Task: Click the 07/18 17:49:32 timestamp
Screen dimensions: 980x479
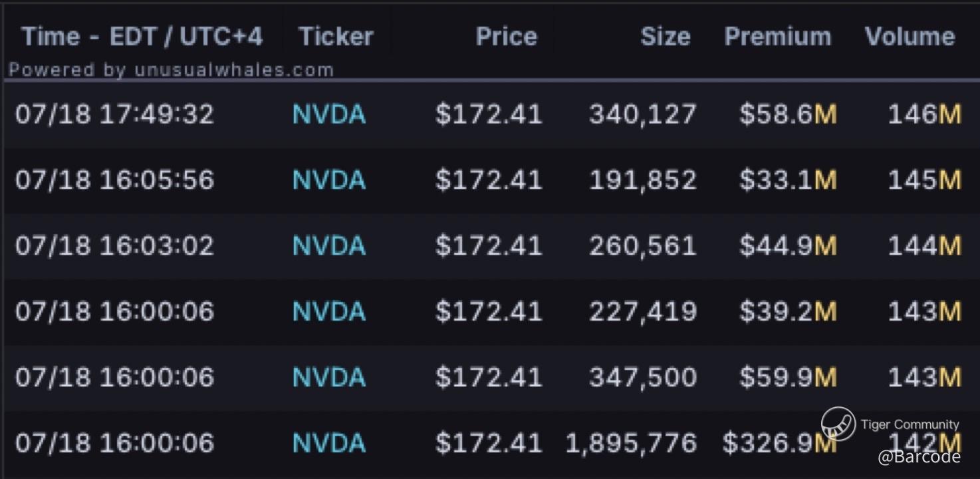Action: (114, 114)
